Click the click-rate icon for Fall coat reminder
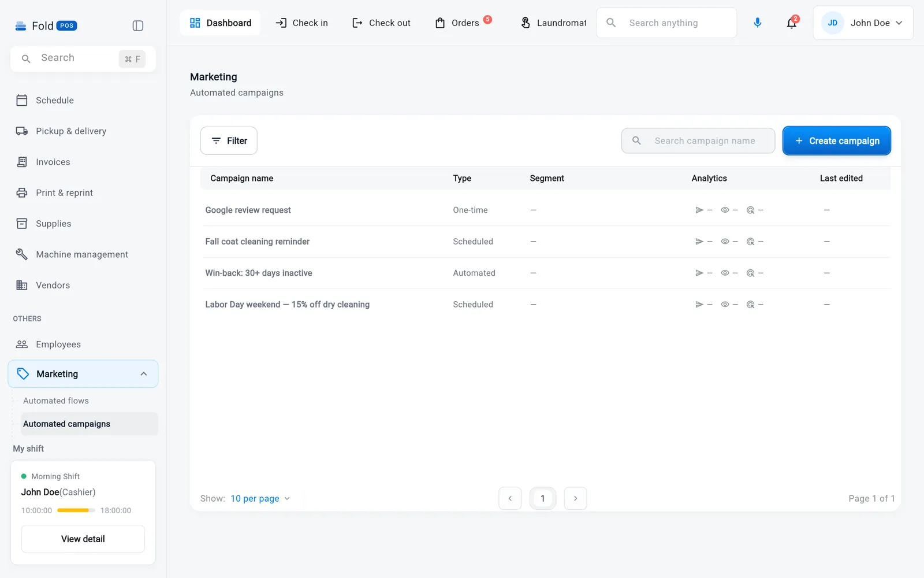 [750, 242]
